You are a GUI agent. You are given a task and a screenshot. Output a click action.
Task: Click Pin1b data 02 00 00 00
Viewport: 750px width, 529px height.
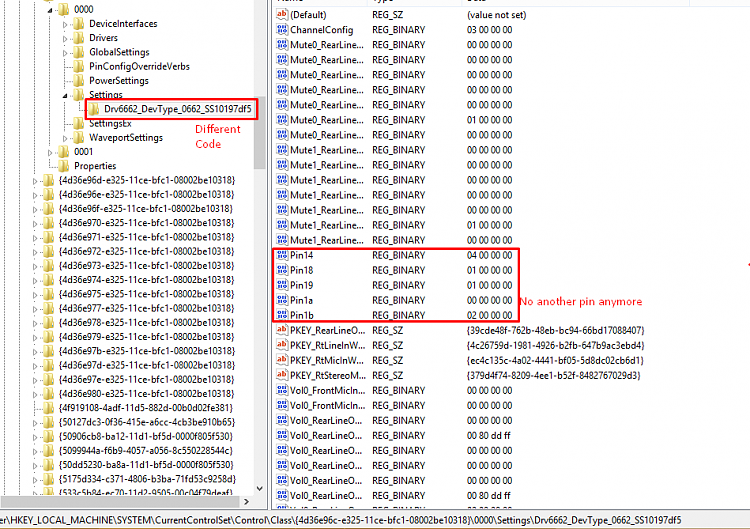[x=489, y=315]
